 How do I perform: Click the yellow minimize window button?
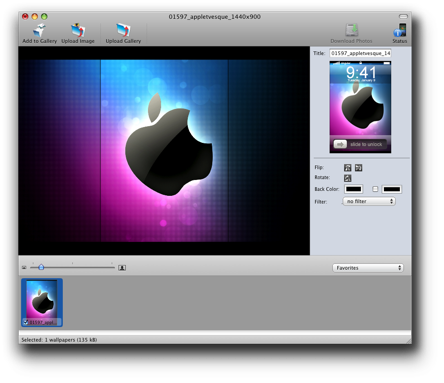[x=35, y=16]
